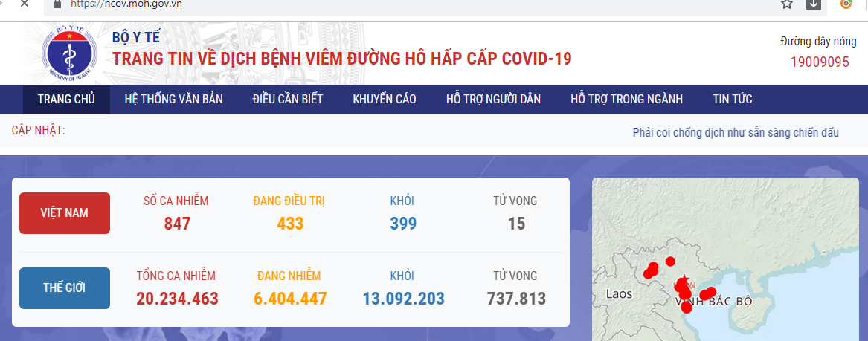Click the blue THẾ GIỚI button
868x341 pixels.
(65, 288)
